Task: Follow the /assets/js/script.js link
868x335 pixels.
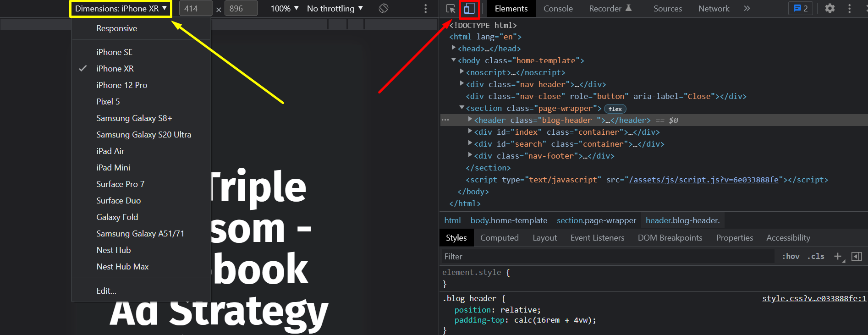Action: point(703,180)
